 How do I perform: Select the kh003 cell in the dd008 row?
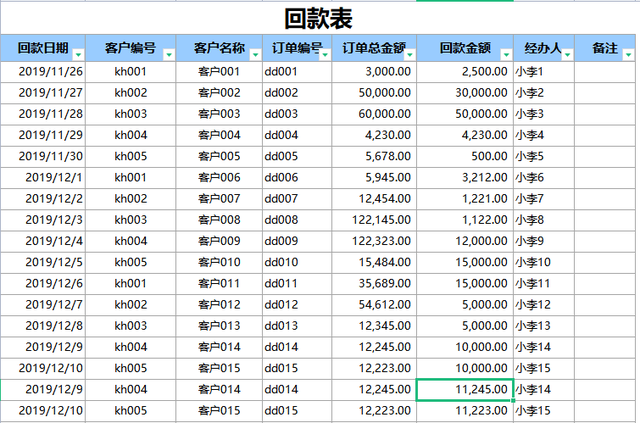pyautogui.click(x=131, y=220)
